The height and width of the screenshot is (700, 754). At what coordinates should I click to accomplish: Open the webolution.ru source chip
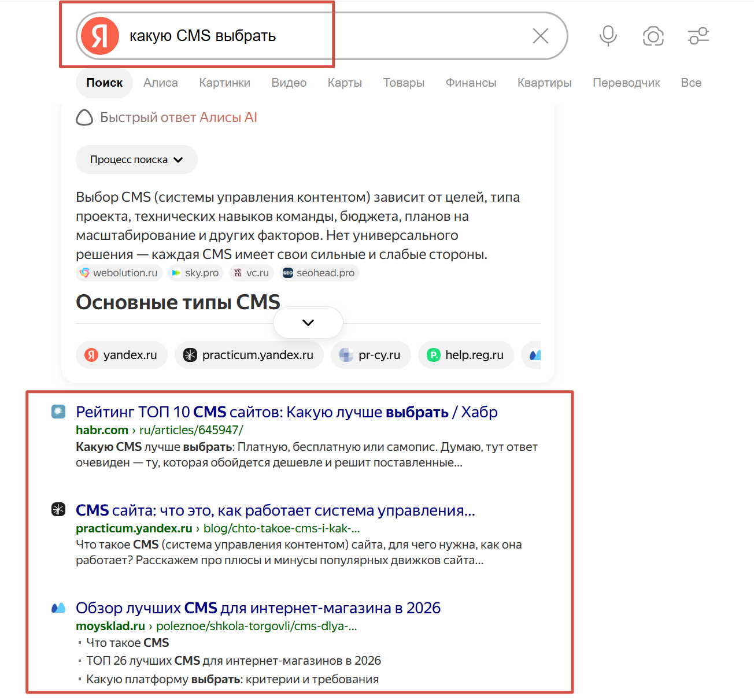pos(119,273)
